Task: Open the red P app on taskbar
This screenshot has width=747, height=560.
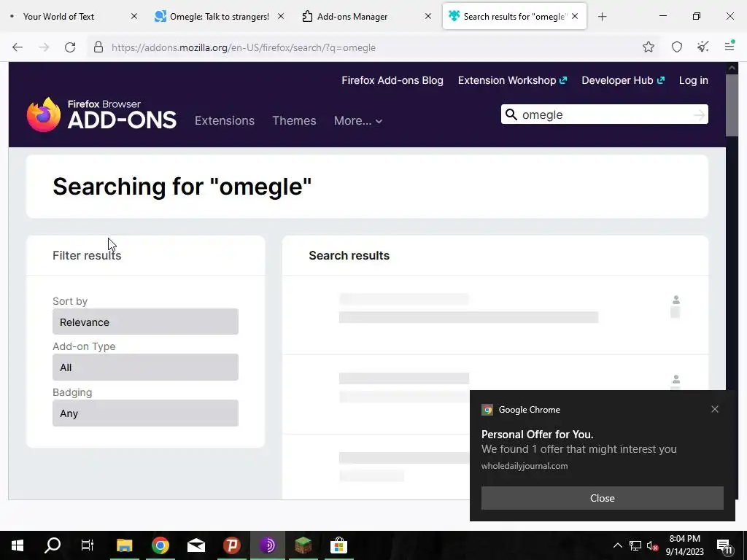Action: coord(232,545)
